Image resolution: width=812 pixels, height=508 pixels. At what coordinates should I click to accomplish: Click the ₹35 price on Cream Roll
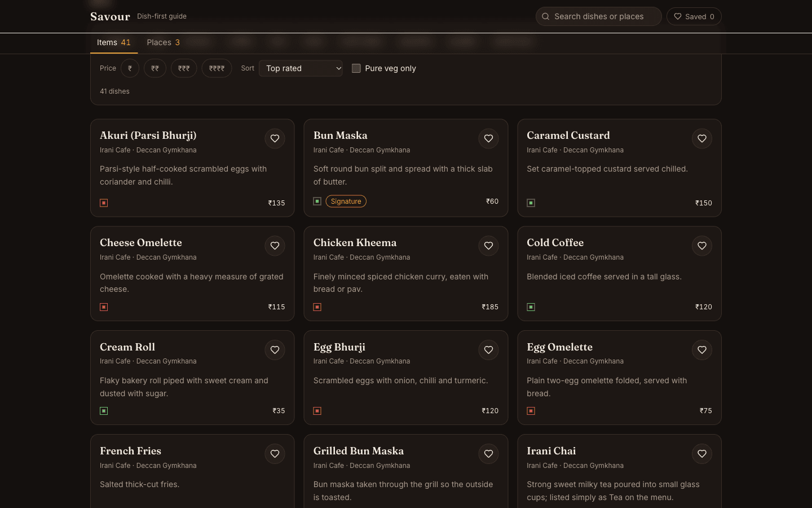pos(279,411)
